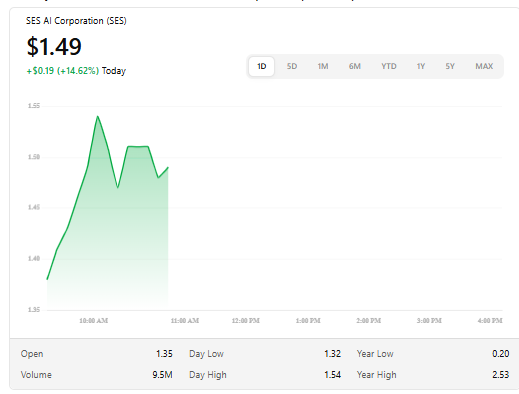Viewport: 519px width, 394px height.
Task: Click the +$0.19 (+14.62%) change value
Action: [63, 71]
